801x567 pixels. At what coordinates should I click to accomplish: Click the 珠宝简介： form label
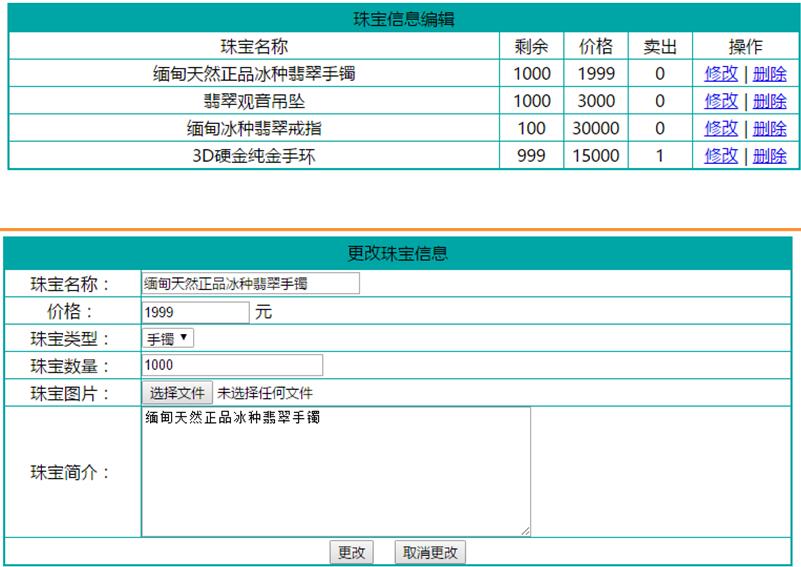(x=70, y=472)
